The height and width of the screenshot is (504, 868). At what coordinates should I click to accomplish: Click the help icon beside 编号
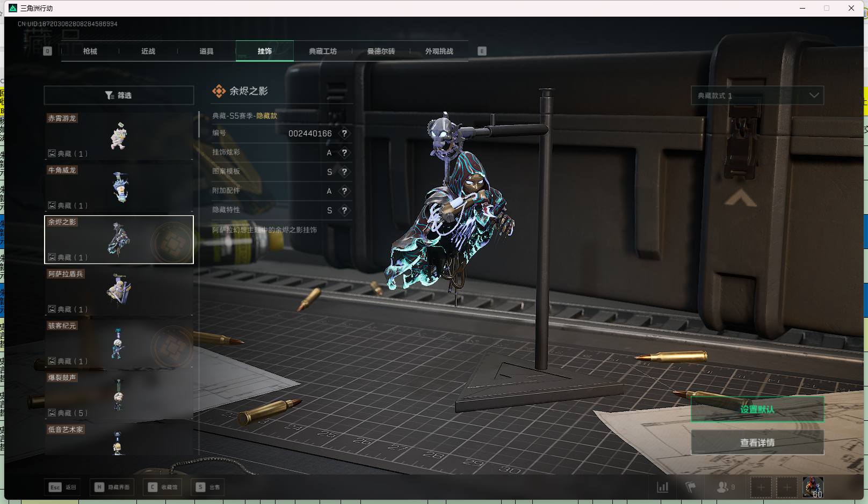[x=344, y=134]
